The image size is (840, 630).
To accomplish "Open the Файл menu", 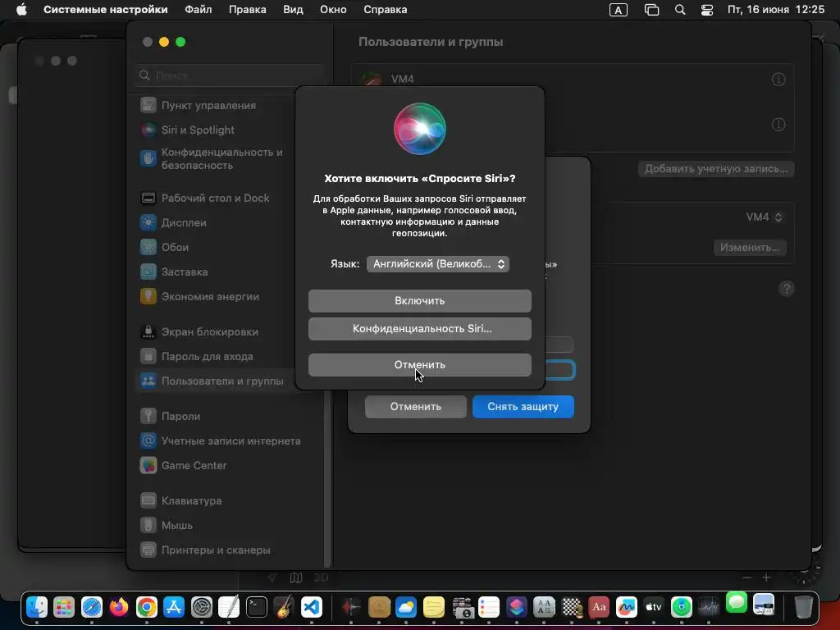I will (x=199, y=10).
